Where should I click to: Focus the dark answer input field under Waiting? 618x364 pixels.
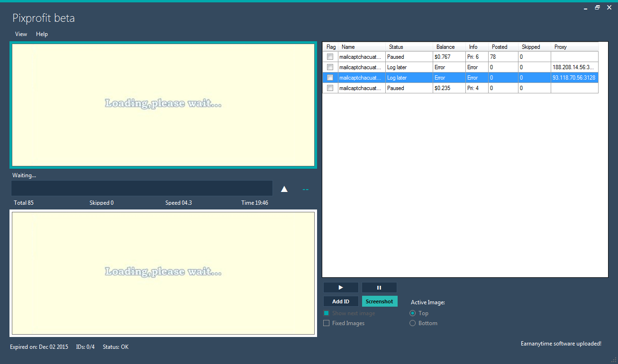[142, 188]
